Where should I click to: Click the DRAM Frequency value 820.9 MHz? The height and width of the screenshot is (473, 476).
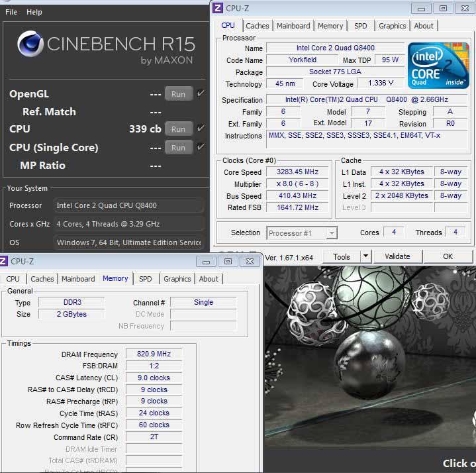154,354
